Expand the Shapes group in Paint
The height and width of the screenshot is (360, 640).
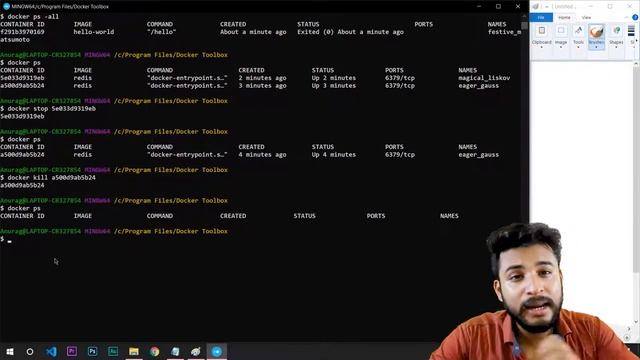616,37
